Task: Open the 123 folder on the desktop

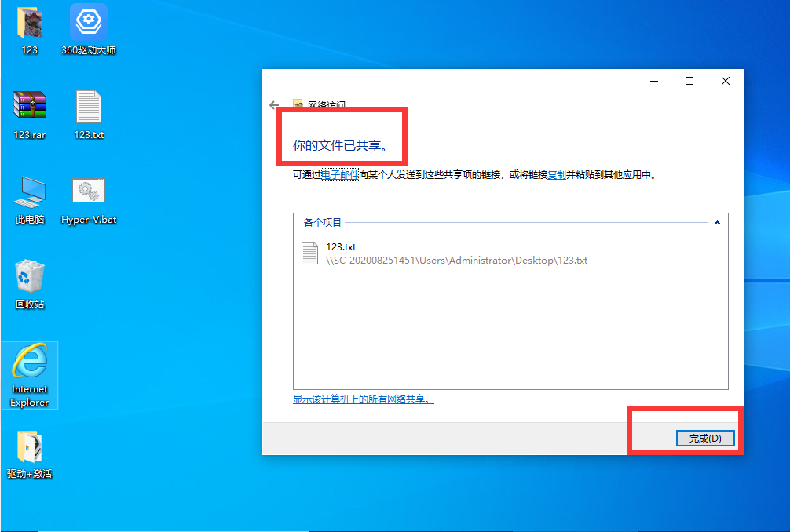Action: coord(29,24)
